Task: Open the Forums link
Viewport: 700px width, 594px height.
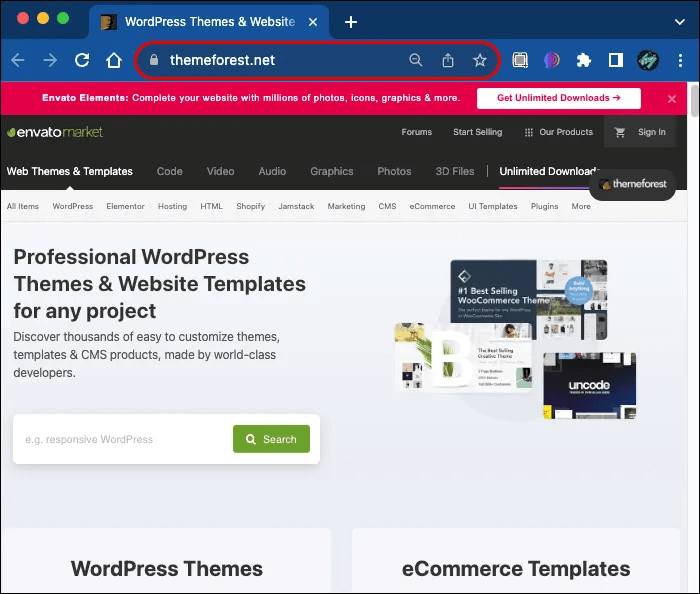Action: [417, 132]
